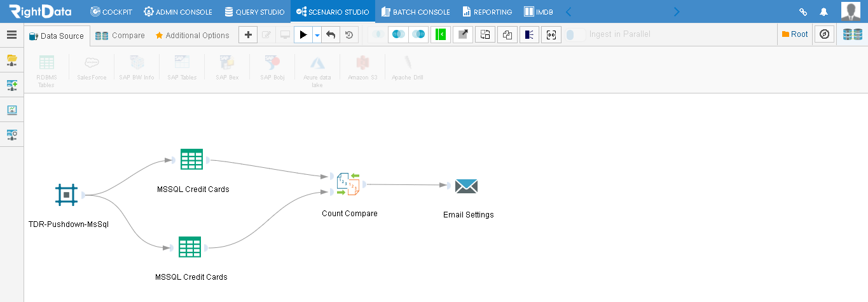Click the history restore icon

pos(348,35)
